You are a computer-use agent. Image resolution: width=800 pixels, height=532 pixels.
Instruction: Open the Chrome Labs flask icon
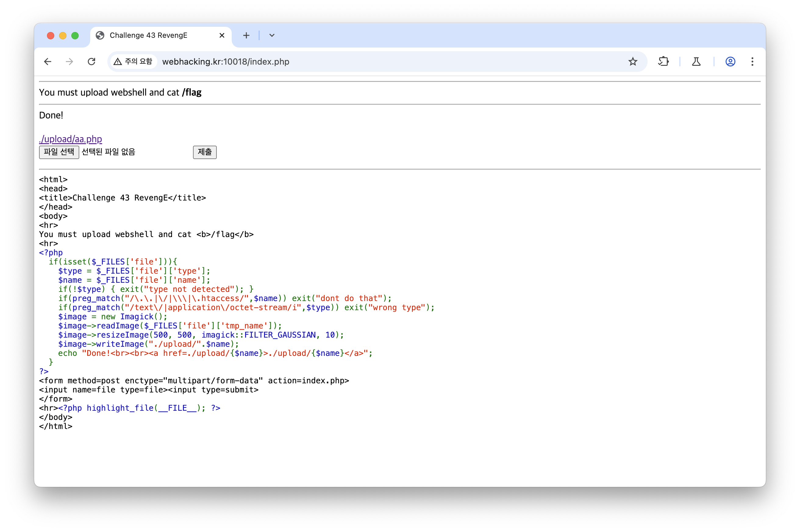point(696,62)
